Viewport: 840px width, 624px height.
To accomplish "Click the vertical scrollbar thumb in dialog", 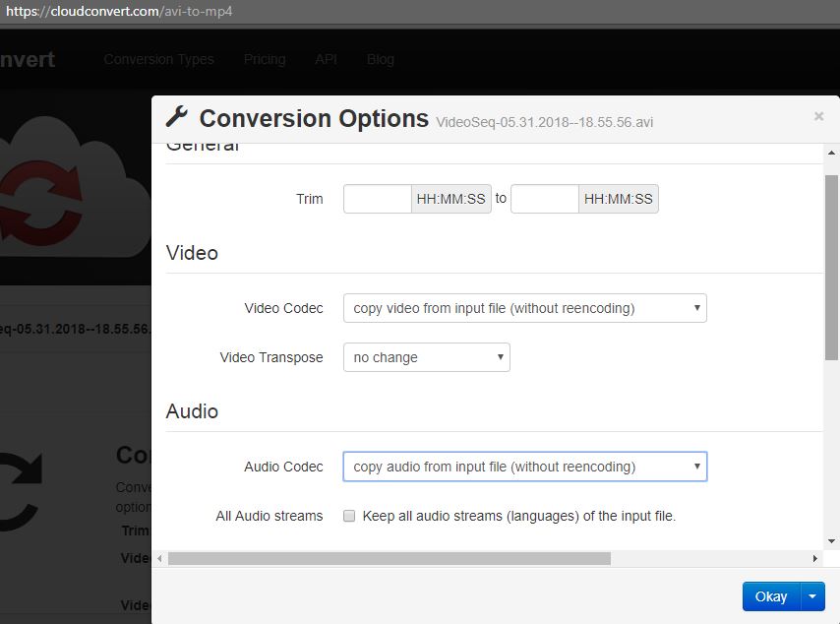I will coord(832,266).
